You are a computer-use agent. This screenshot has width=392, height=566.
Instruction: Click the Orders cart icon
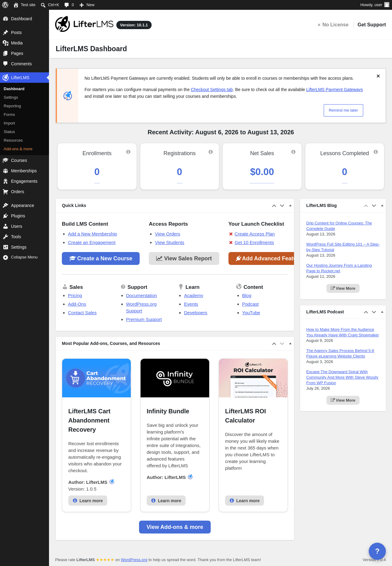(6, 192)
